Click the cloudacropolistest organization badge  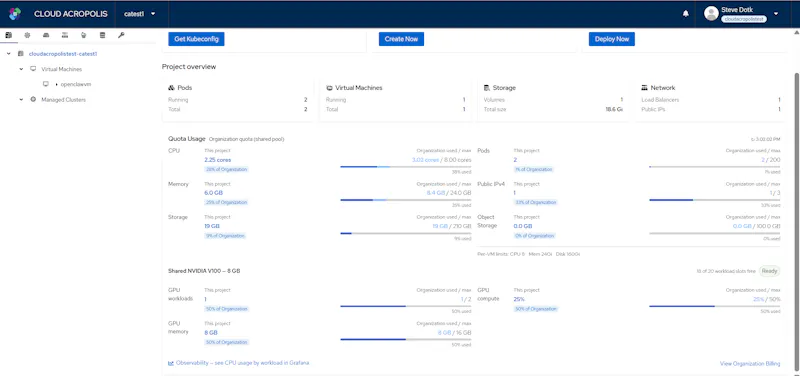point(744,19)
